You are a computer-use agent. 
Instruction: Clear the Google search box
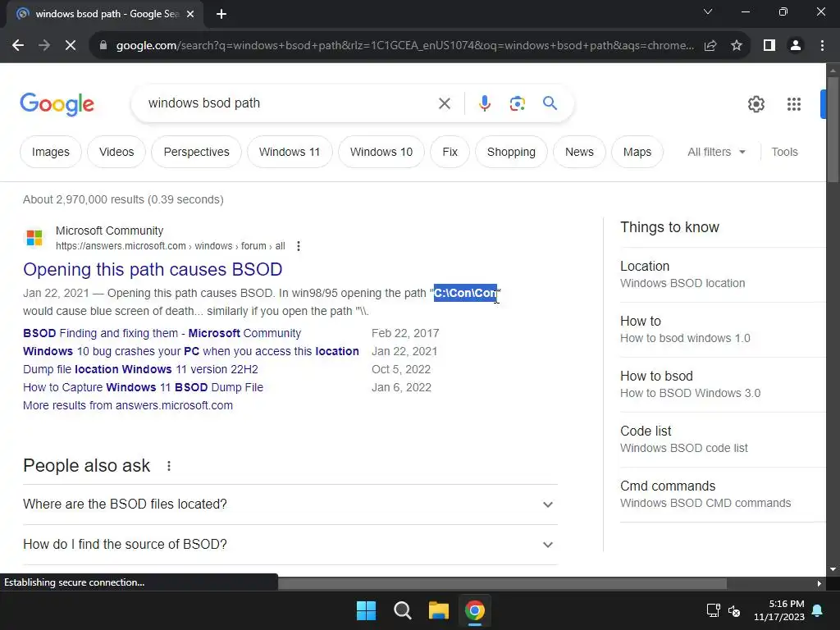[x=445, y=103]
